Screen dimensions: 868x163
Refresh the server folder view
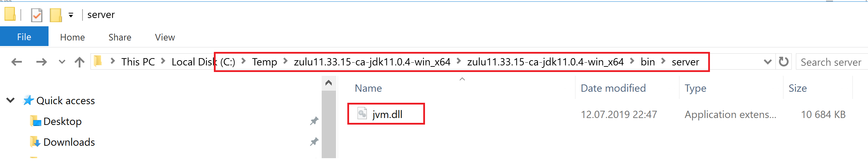point(783,62)
